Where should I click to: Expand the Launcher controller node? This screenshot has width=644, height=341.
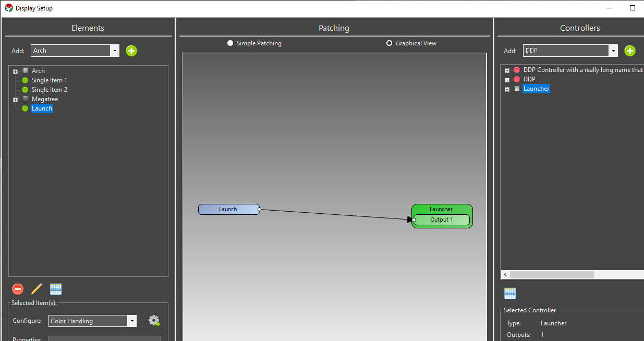tap(507, 89)
